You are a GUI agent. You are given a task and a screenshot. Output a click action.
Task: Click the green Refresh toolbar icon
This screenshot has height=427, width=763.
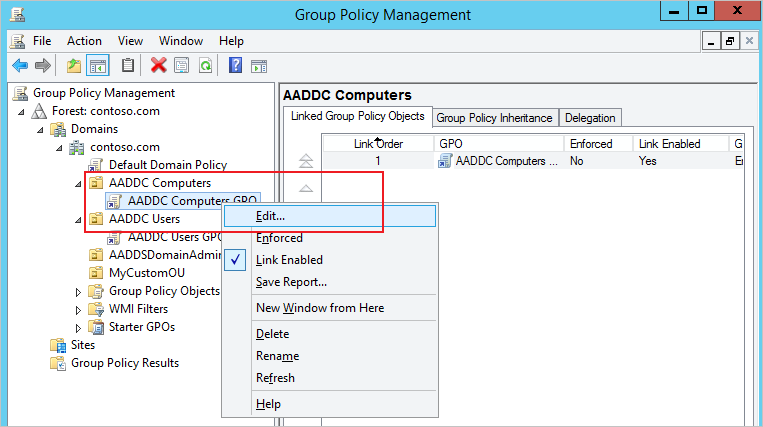coord(205,66)
